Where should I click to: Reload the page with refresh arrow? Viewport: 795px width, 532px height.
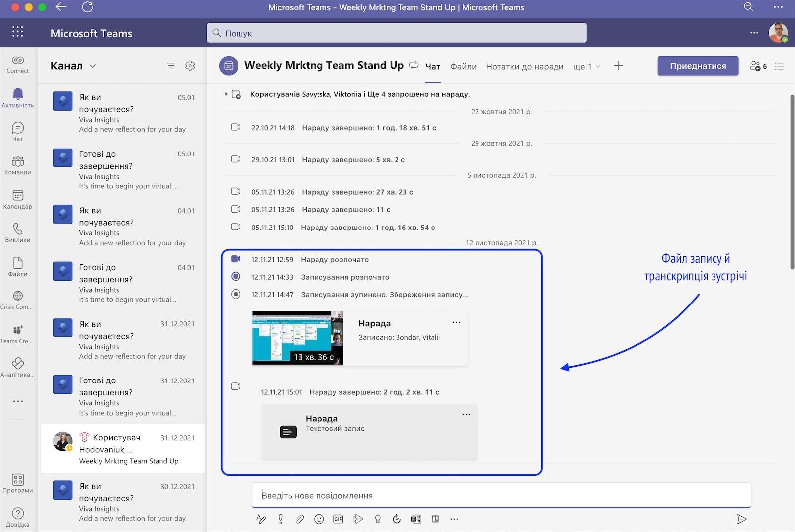click(88, 7)
